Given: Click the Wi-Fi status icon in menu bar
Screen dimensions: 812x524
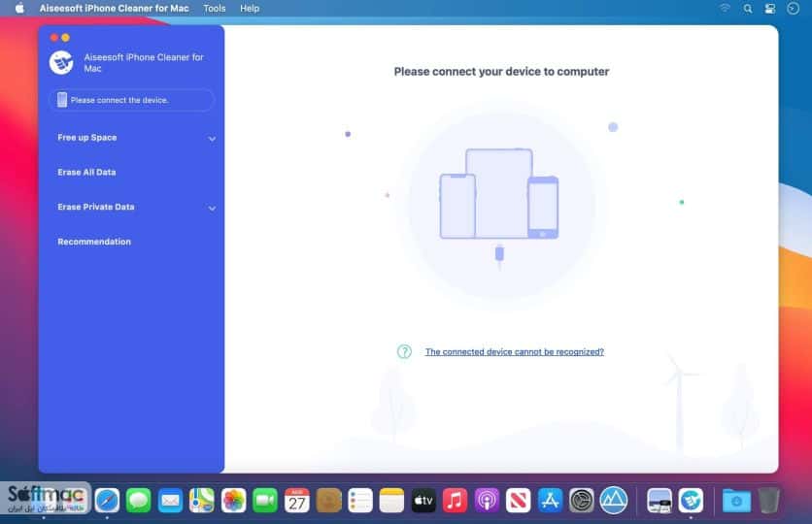Looking at the screenshot, I should point(725,9).
